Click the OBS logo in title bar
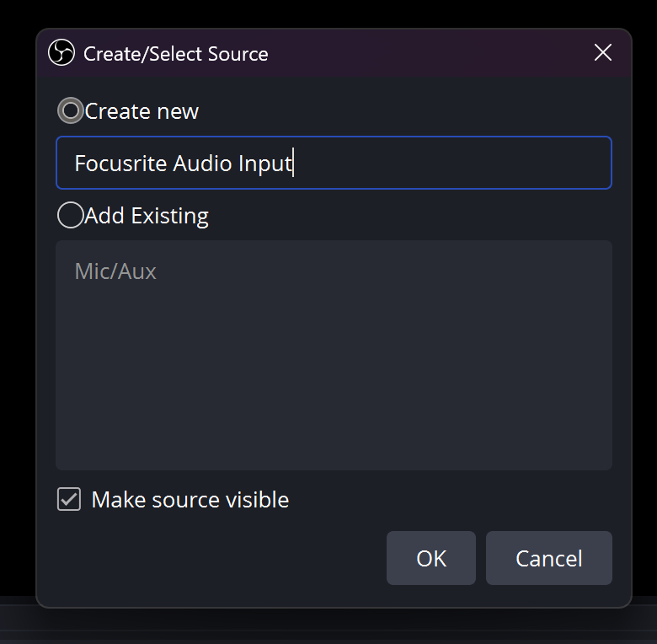Viewport: 657px width, 644px height. tap(61, 53)
